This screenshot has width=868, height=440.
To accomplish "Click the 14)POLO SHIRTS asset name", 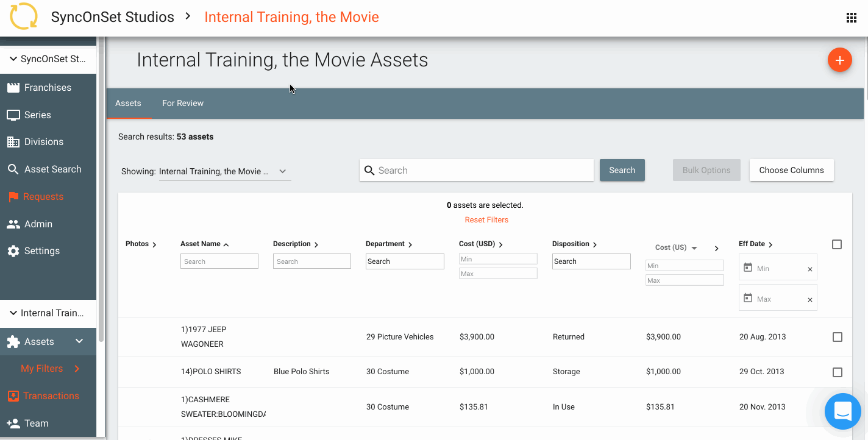I will click(x=211, y=372).
